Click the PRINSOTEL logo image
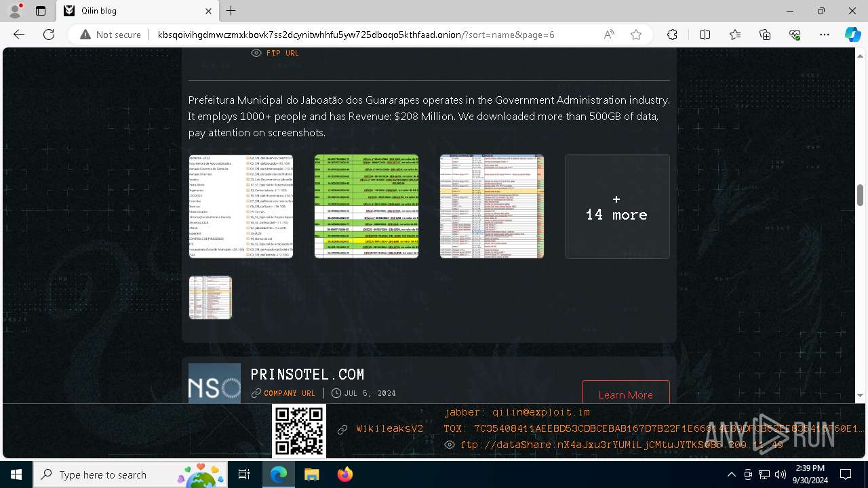This screenshot has height=488, width=868. coord(214,383)
